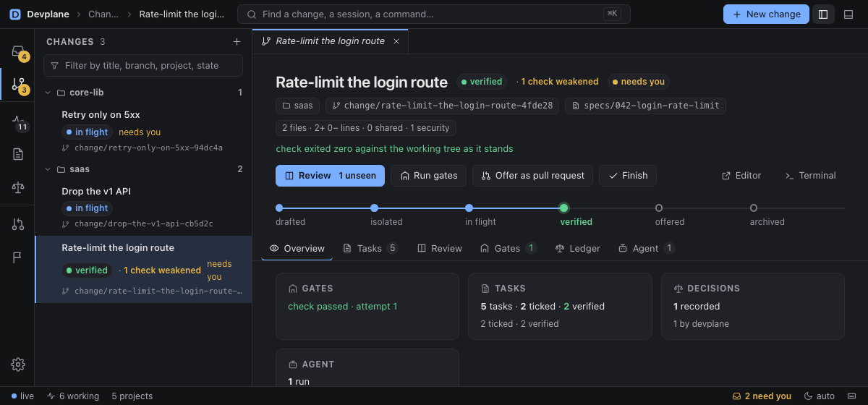
Task: Click the Run gates button
Action: click(x=428, y=176)
